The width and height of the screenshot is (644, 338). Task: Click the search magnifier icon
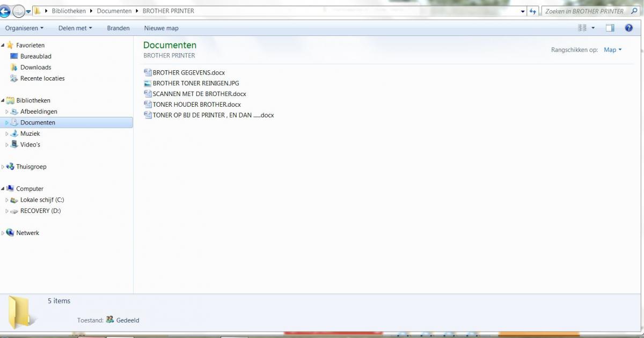(x=635, y=11)
